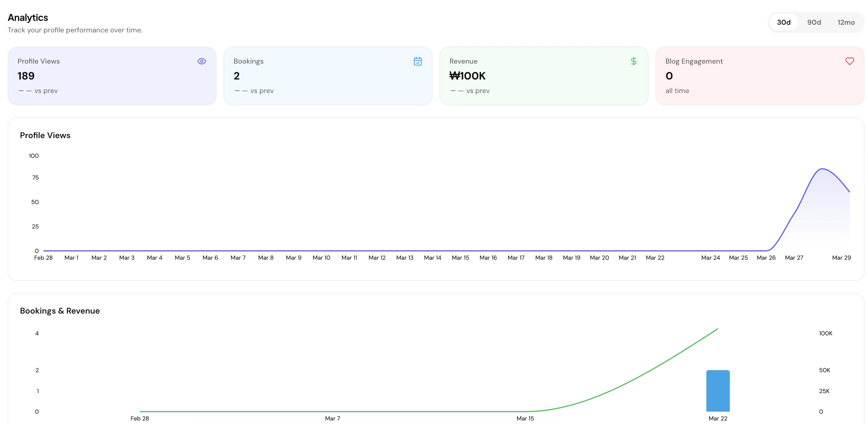Click the Analytics page heading
Image resolution: width=868 pixels, height=424 pixels.
click(x=28, y=18)
